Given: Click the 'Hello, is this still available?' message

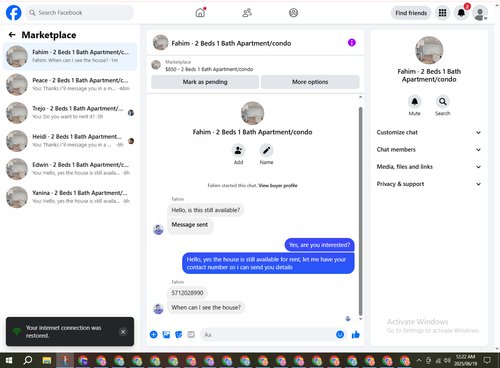Looking at the screenshot, I should (206, 210).
